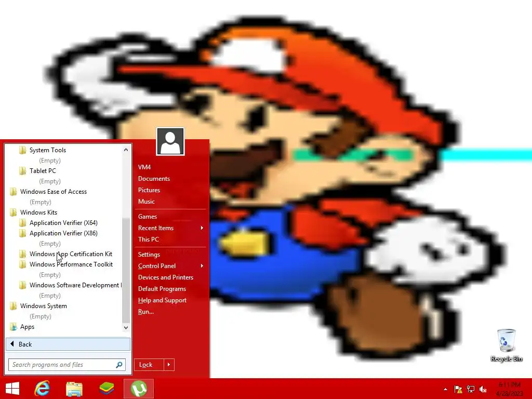Click the programs list scrollbar thumb

[126, 270]
